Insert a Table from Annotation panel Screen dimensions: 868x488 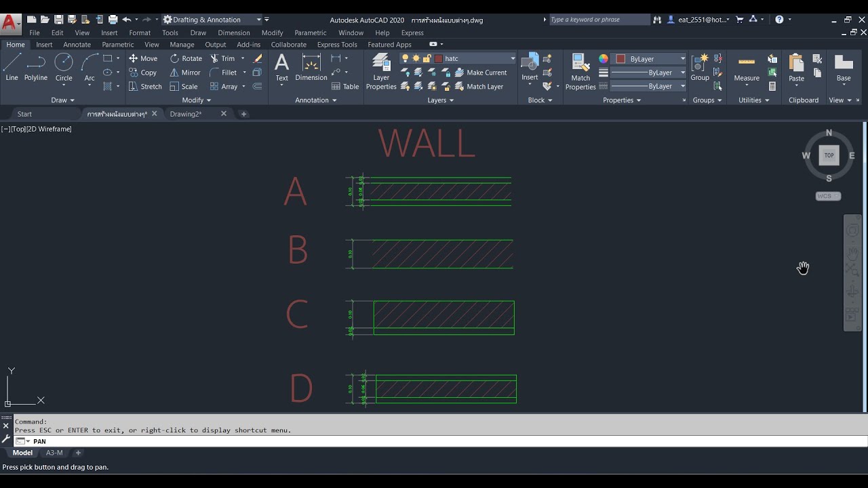345,87
